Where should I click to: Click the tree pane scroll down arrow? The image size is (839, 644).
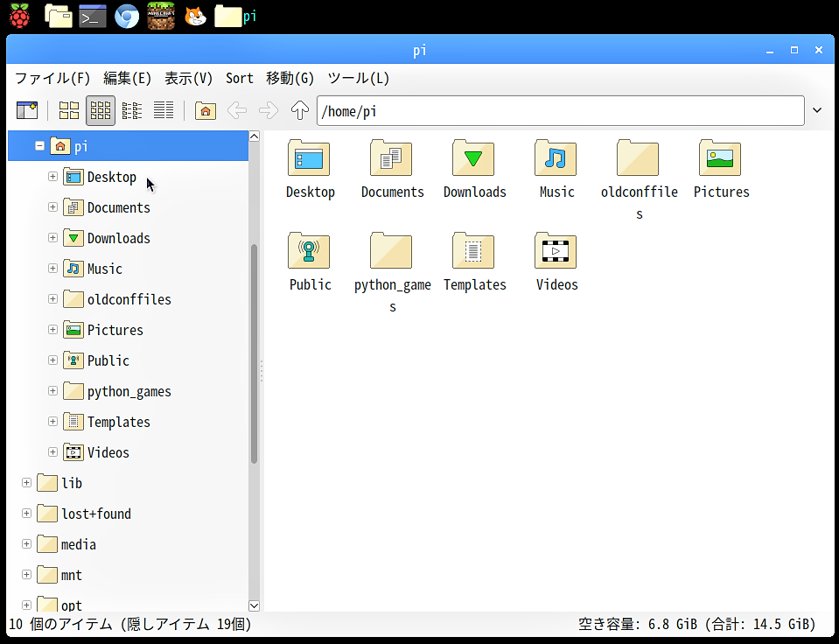tap(255, 605)
